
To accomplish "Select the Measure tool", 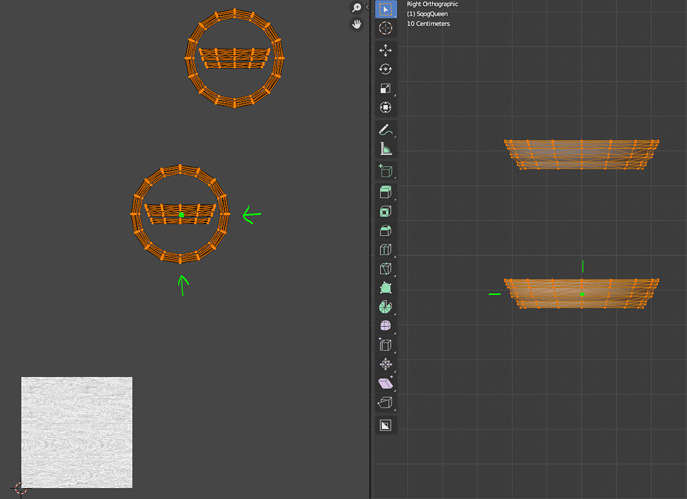I will pos(386,149).
